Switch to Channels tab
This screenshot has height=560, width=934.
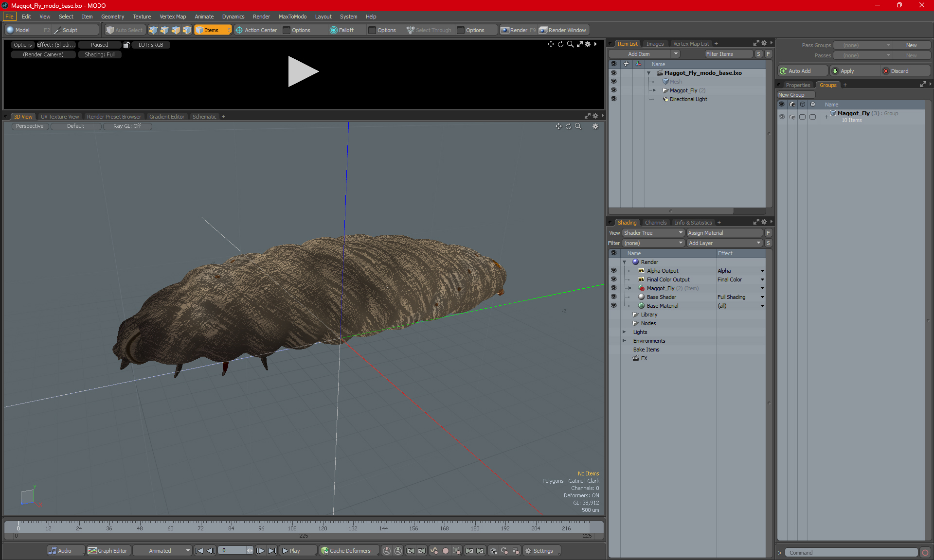(x=656, y=223)
